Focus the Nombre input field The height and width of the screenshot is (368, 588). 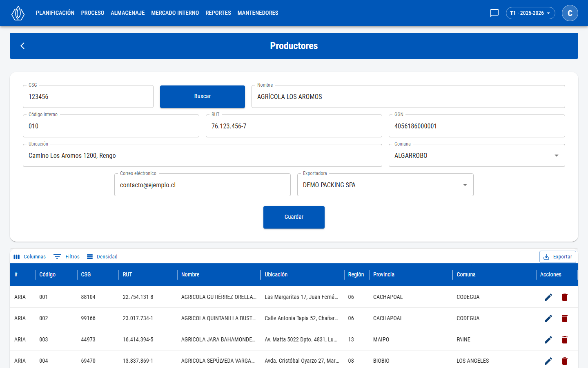point(408,96)
